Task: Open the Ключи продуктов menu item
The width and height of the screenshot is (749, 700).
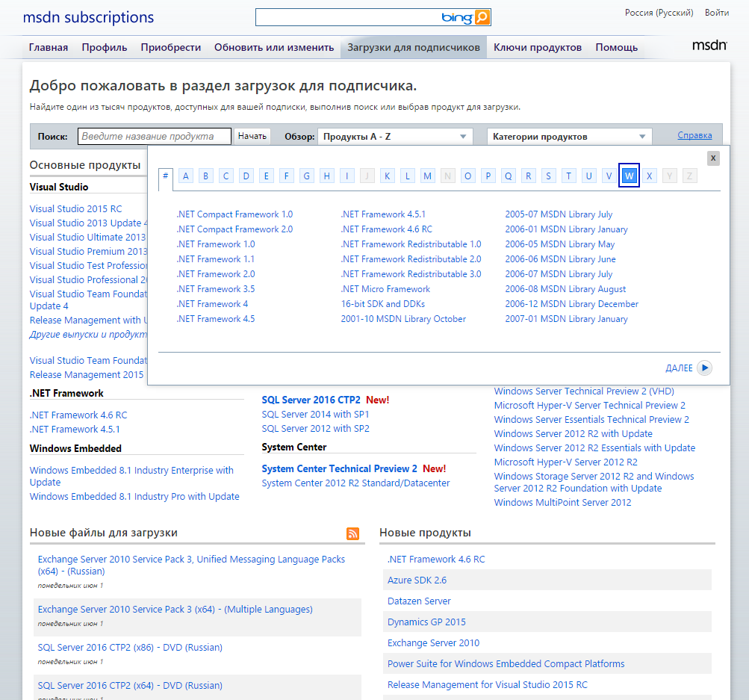Action: point(538,47)
